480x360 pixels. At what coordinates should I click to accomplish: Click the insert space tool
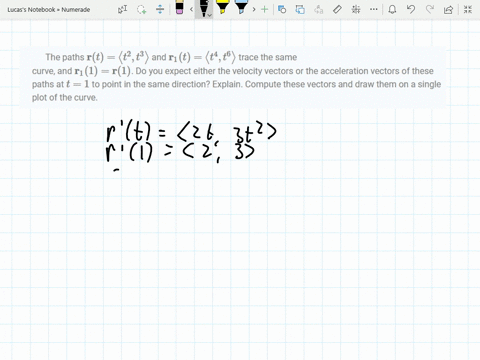click(160, 9)
